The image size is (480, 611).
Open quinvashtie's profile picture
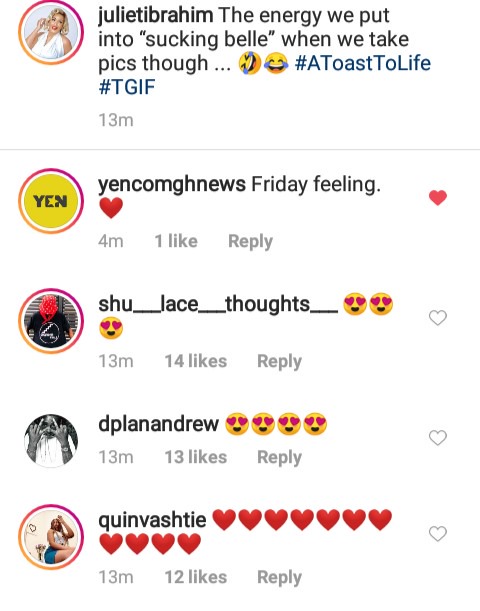[51, 537]
